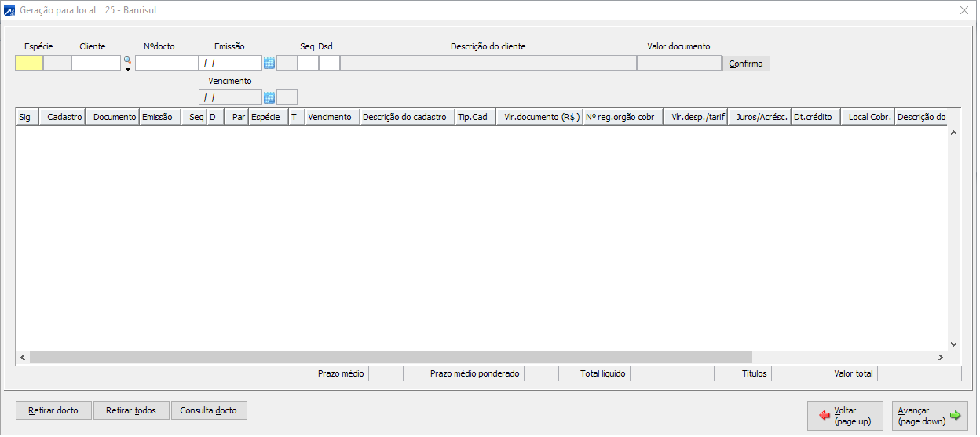Click the Tip.Cad column header
The image size is (980, 437).
[475, 117]
